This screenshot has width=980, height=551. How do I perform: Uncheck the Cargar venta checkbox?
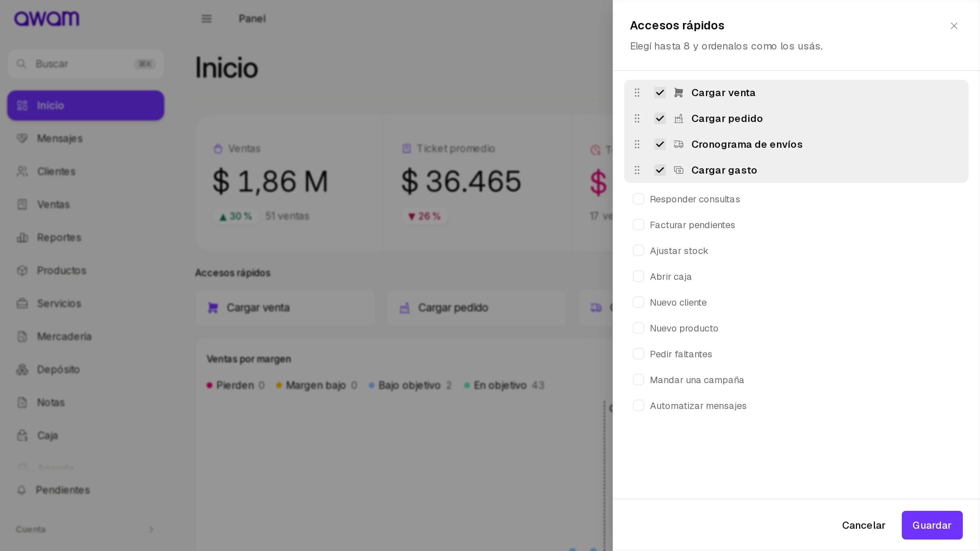coord(660,93)
